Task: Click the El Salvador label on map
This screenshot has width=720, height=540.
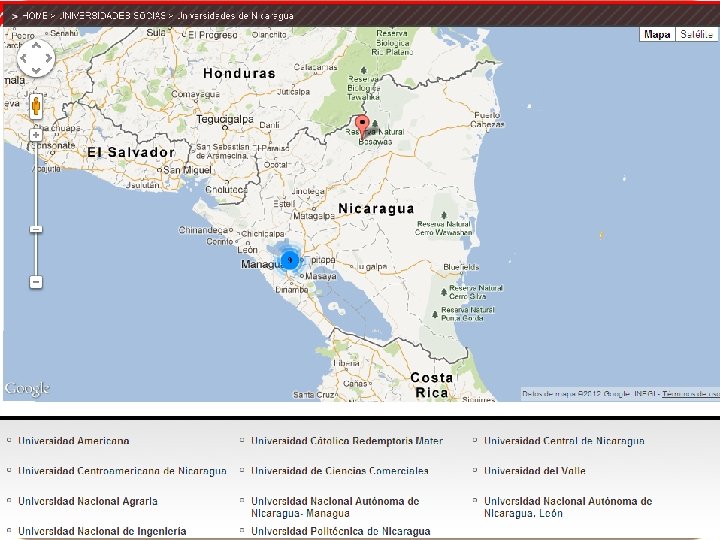Action: click(131, 152)
